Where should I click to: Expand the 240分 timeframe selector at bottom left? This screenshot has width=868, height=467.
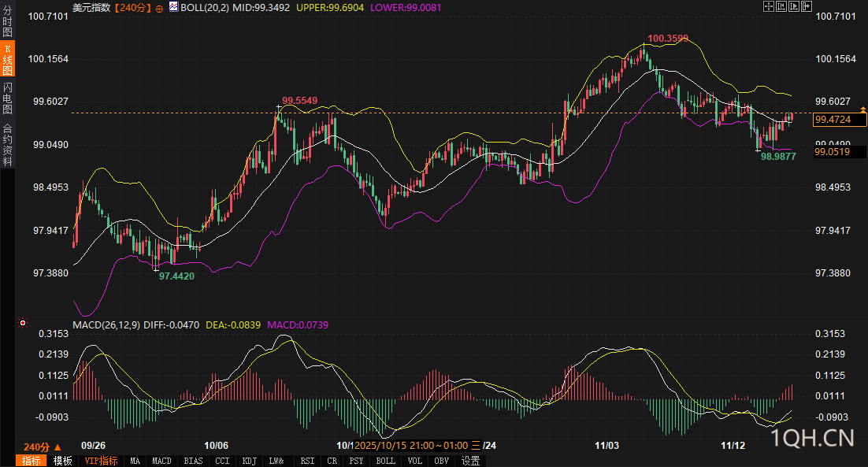43,447
